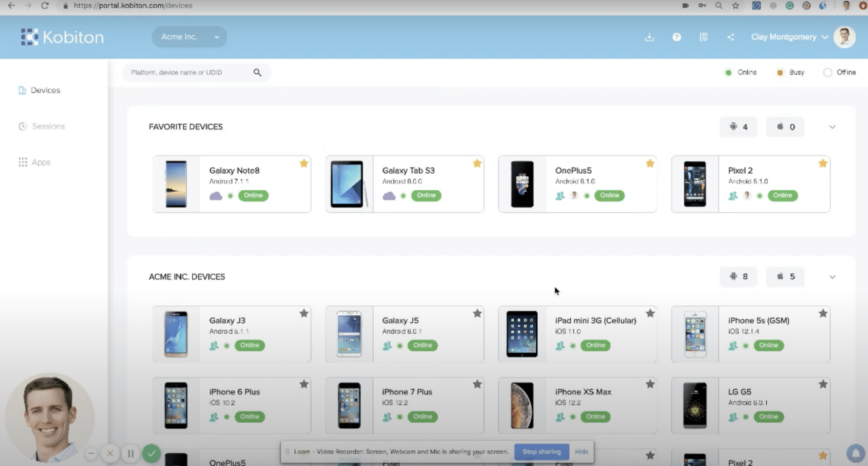Image resolution: width=868 pixels, height=466 pixels.
Task: Click the Hide link in Loom bar
Action: click(581, 451)
